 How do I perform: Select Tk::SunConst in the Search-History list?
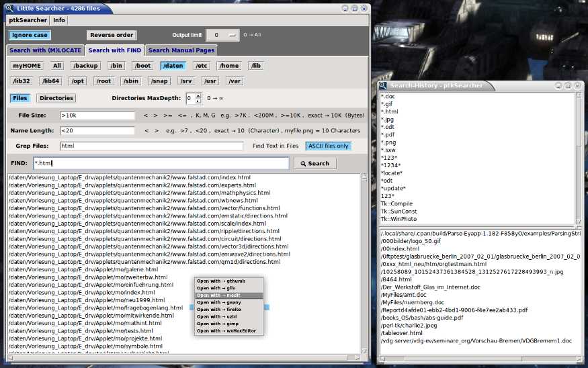[398, 212]
